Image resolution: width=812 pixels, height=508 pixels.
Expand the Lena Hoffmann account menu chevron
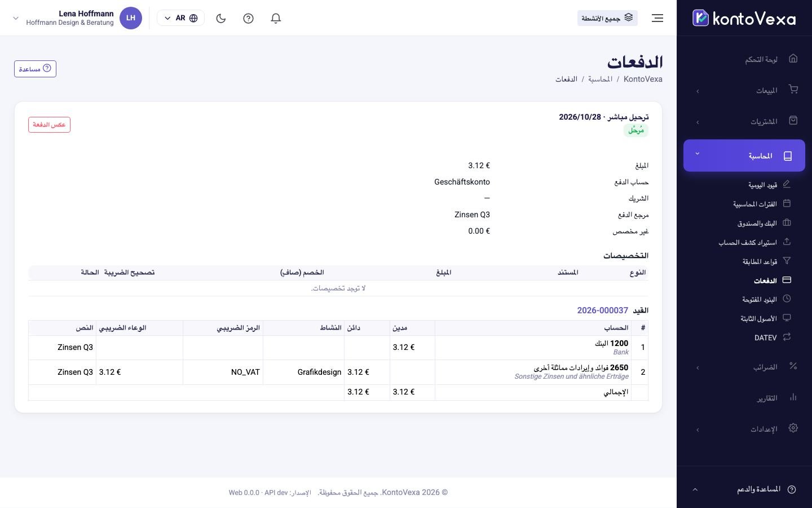tap(16, 18)
